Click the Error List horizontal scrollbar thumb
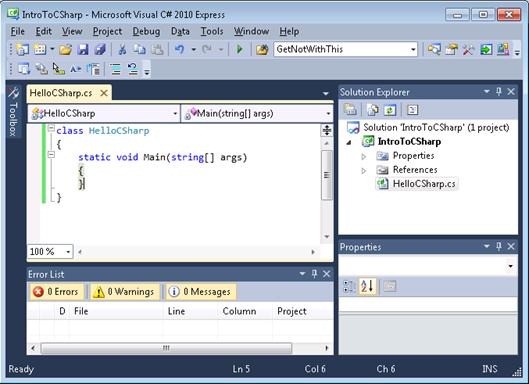The width and height of the screenshot is (529, 384). pos(166,348)
